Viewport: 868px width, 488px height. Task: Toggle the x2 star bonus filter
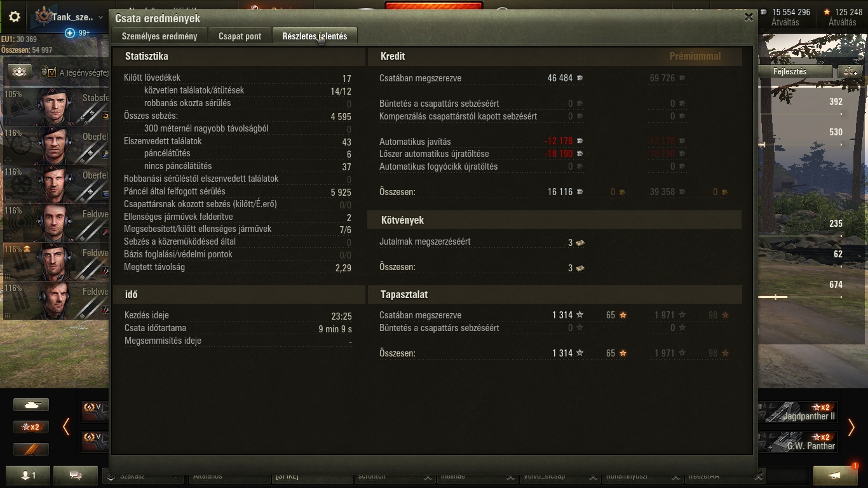point(31,427)
